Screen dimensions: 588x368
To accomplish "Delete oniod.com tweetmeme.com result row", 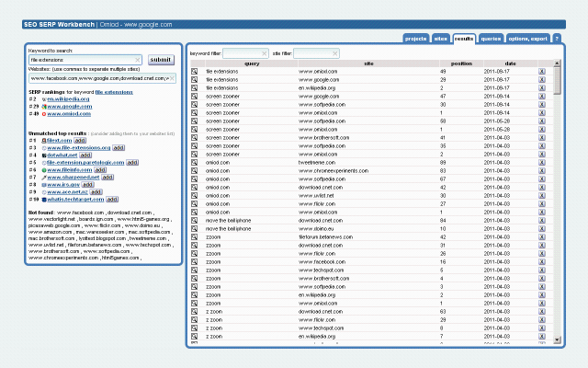I will click(x=542, y=163).
